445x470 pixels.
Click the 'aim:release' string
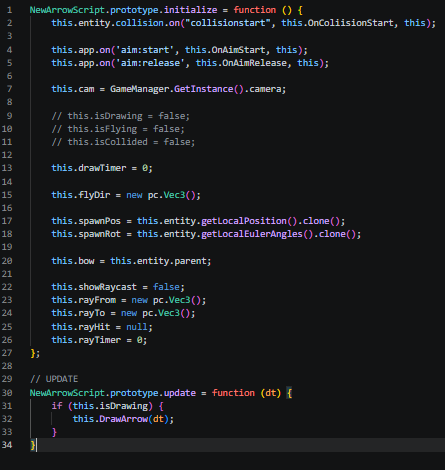click(150, 63)
